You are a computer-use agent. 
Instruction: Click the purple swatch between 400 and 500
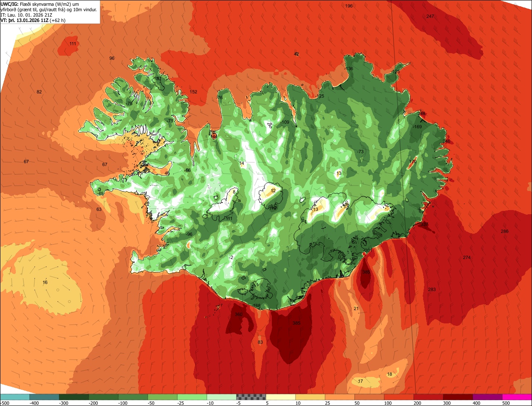[x=487, y=396]
